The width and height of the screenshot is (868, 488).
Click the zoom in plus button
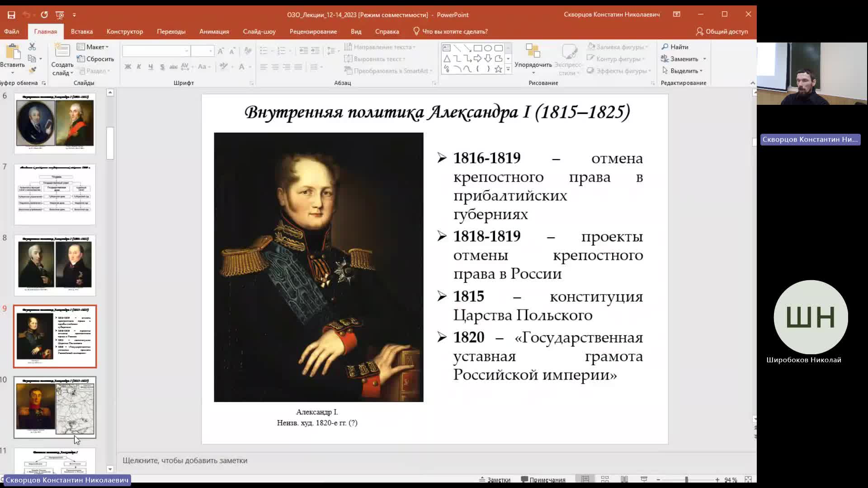[x=717, y=480]
